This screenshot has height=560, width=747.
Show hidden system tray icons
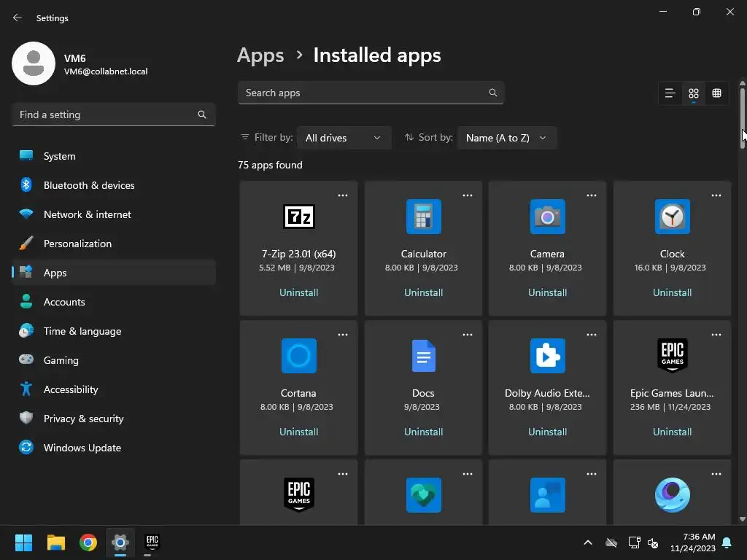click(x=588, y=542)
